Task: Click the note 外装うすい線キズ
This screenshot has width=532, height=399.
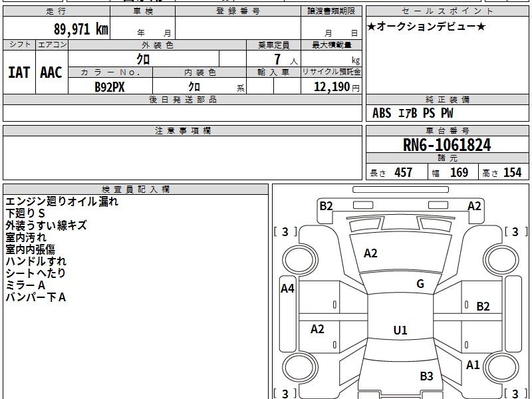Action: point(46,225)
